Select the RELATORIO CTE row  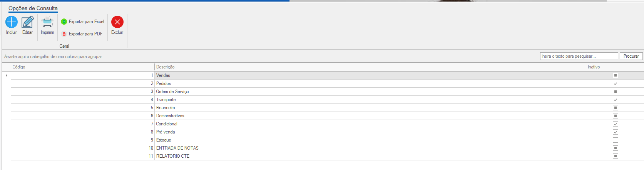click(173, 156)
